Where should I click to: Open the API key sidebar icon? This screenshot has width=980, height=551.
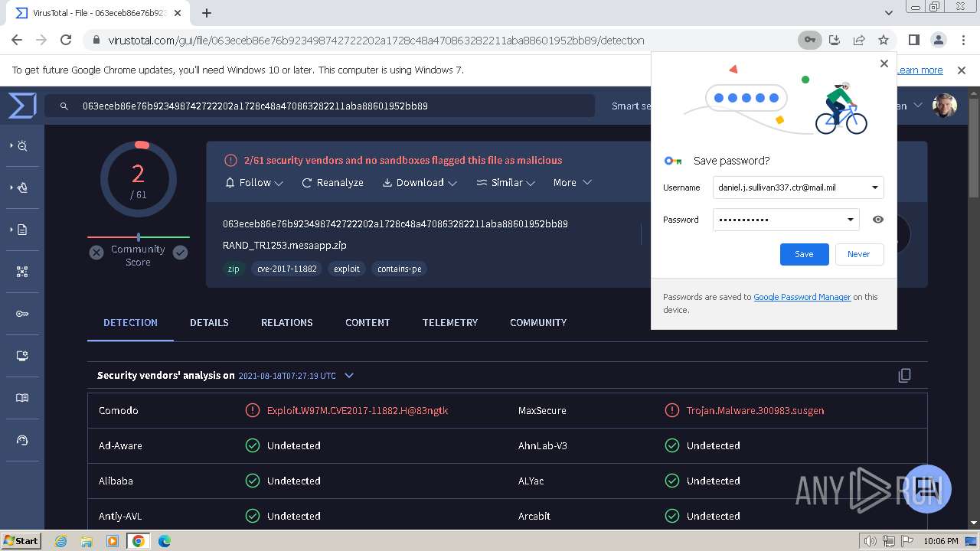coord(22,314)
